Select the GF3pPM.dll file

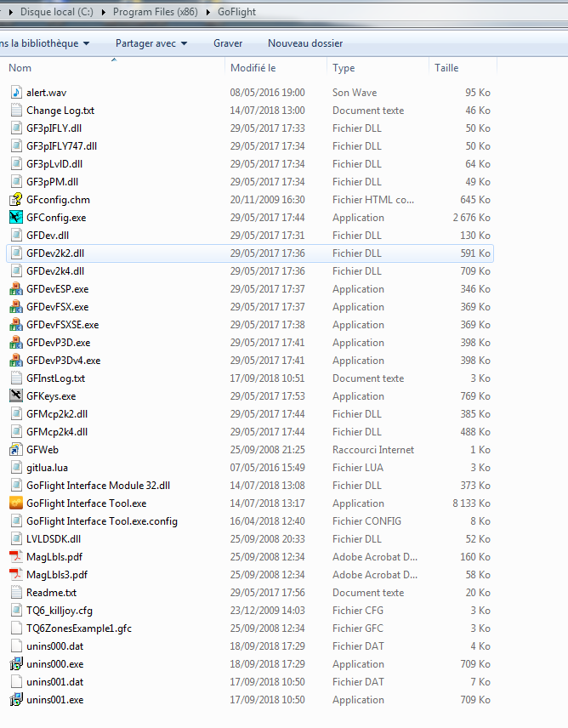click(x=53, y=182)
